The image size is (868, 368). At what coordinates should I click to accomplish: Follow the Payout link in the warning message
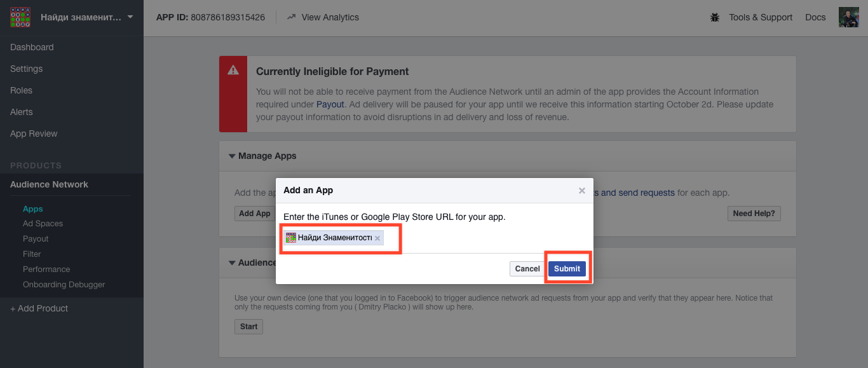click(x=330, y=104)
